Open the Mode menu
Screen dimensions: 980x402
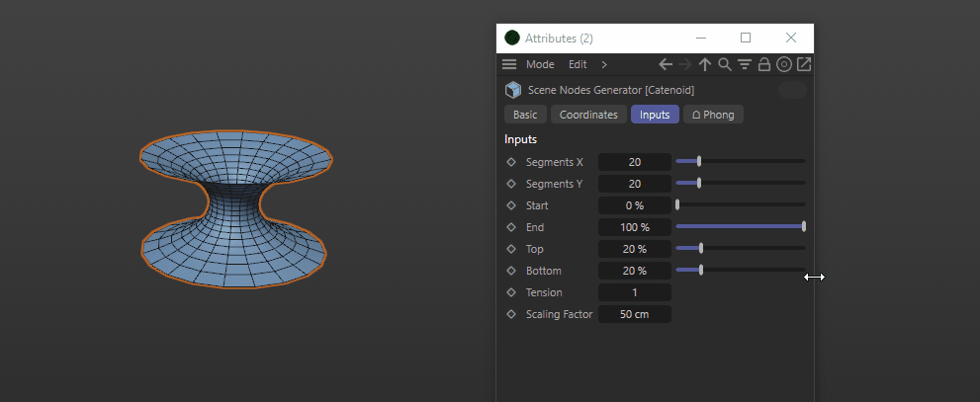coord(540,64)
